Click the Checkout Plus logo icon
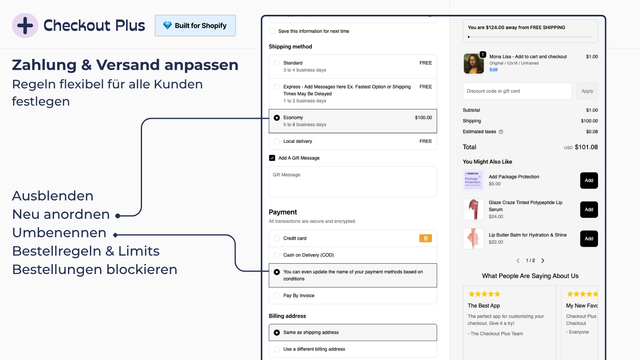 point(25,25)
